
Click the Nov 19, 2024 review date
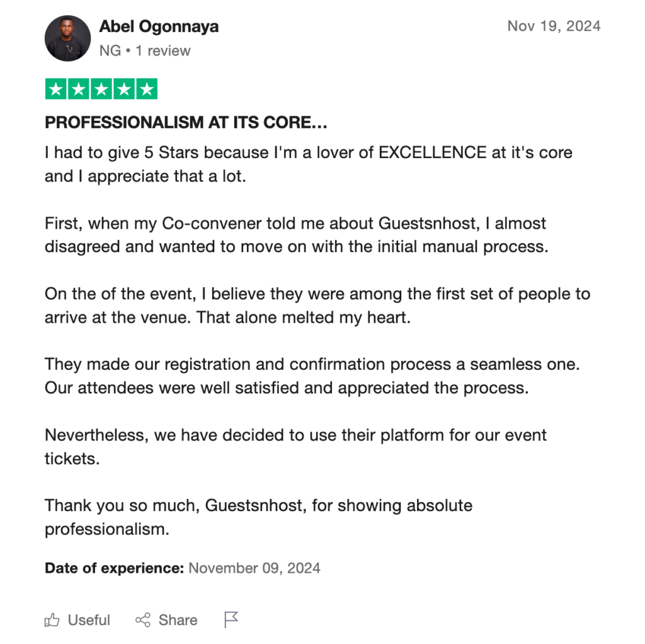pos(554,26)
